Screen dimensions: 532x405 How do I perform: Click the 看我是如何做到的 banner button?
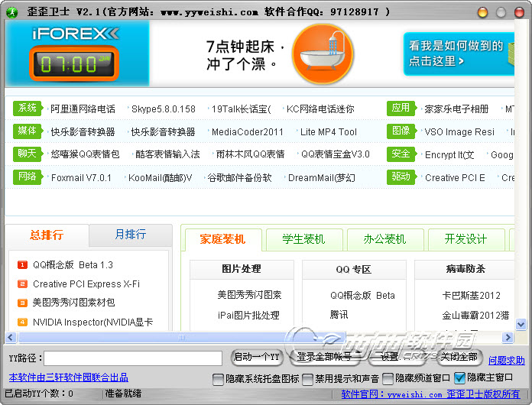[x=459, y=53]
